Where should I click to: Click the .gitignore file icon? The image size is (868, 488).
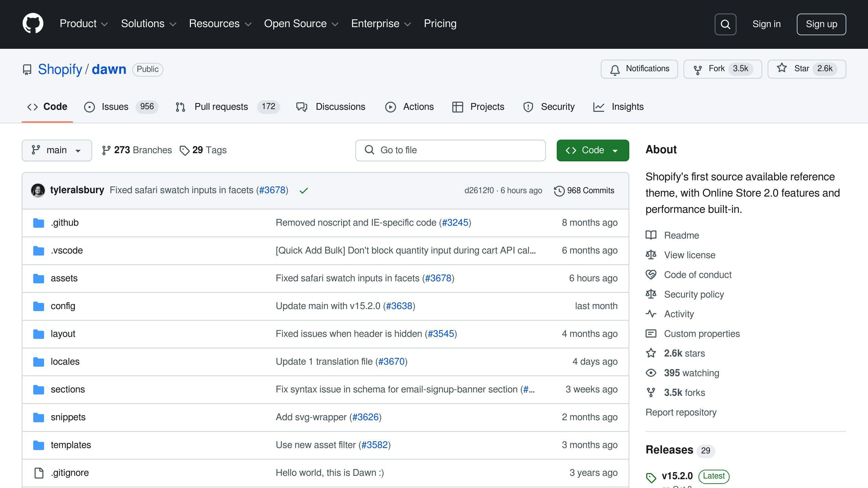coord(39,473)
